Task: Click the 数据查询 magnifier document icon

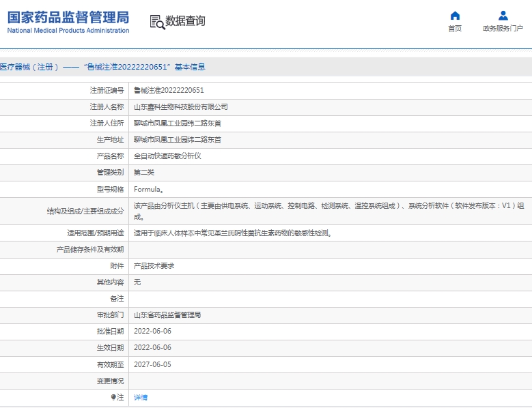Action: (x=156, y=22)
